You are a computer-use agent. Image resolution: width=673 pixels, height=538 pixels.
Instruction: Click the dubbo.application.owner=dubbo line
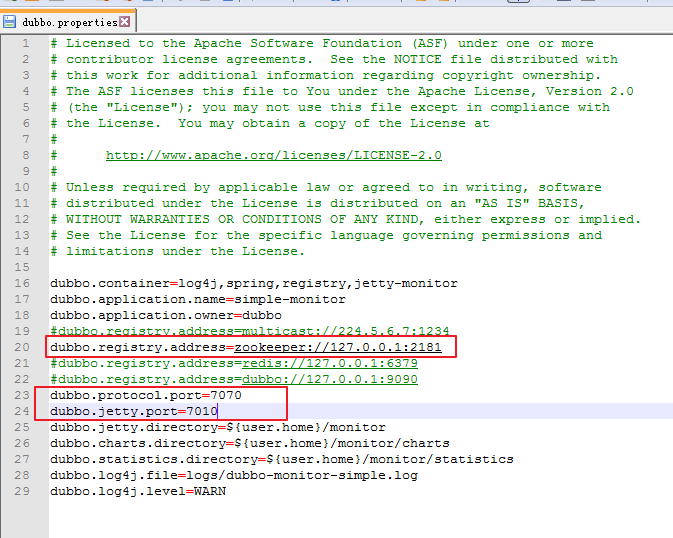[x=166, y=315]
